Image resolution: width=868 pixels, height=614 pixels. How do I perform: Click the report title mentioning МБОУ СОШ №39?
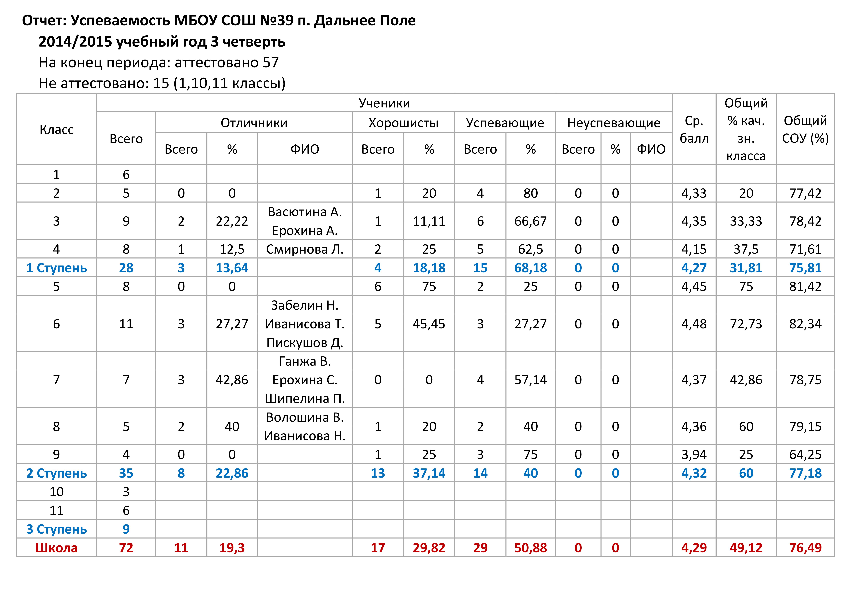tap(219, 20)
